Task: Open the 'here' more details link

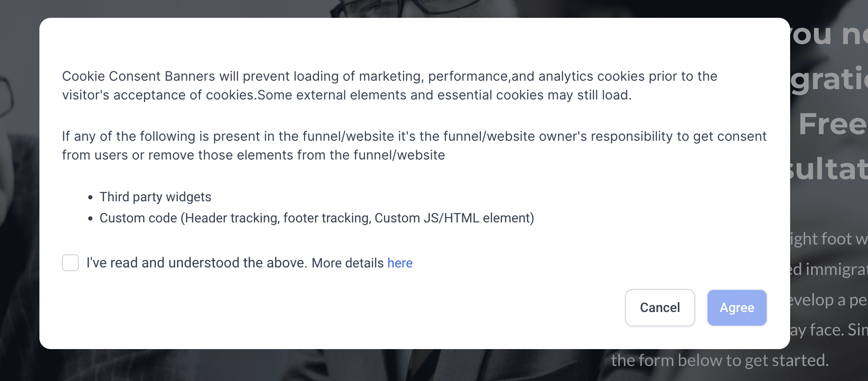Action: click(x=400, y=263)
